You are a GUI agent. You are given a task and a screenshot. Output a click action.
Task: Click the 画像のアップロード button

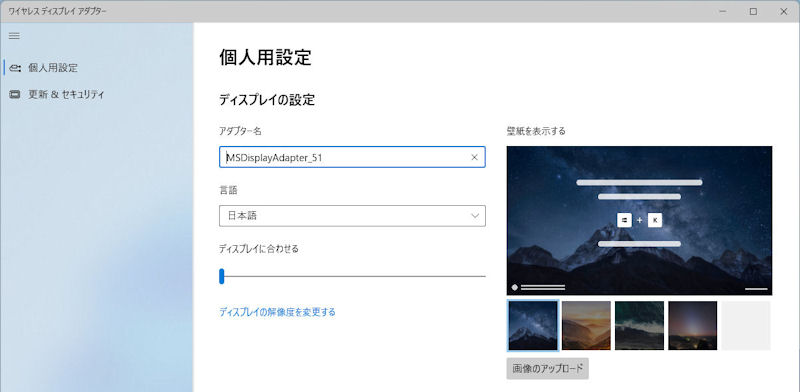point(547,369)
